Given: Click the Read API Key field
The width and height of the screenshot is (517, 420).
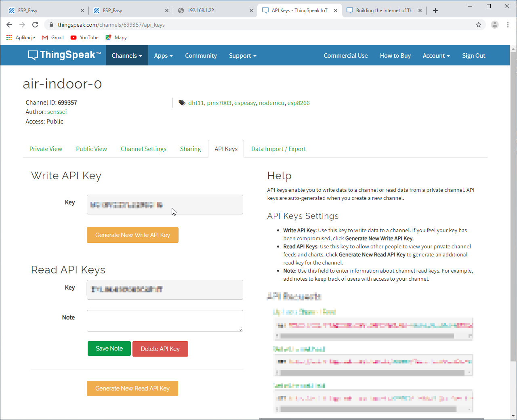Looking at the screenshot, I should (x=165, y=290).
